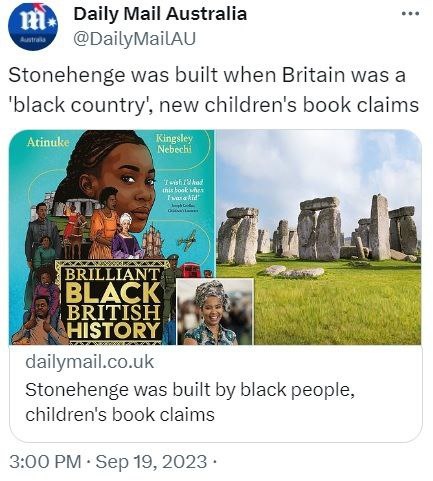Click the inset portrait of woman in headwrap
The width and height of the screenshot is (433, 481).
tap(215, 312)
